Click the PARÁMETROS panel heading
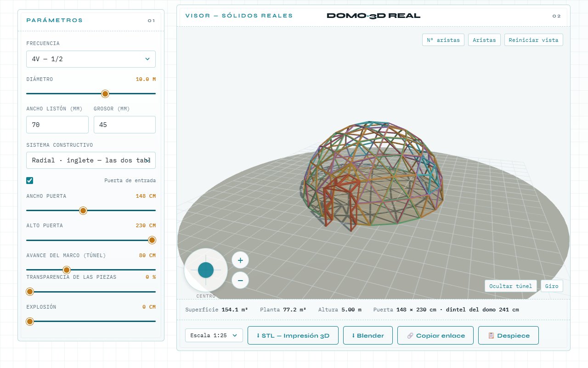588x368 pixels. pos(55,20)
